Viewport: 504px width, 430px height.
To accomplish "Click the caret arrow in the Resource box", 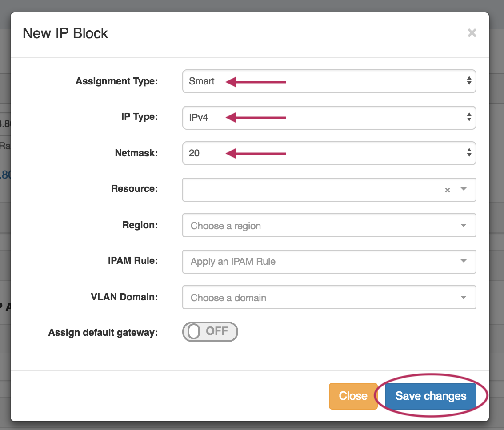I will coord(464,189).
